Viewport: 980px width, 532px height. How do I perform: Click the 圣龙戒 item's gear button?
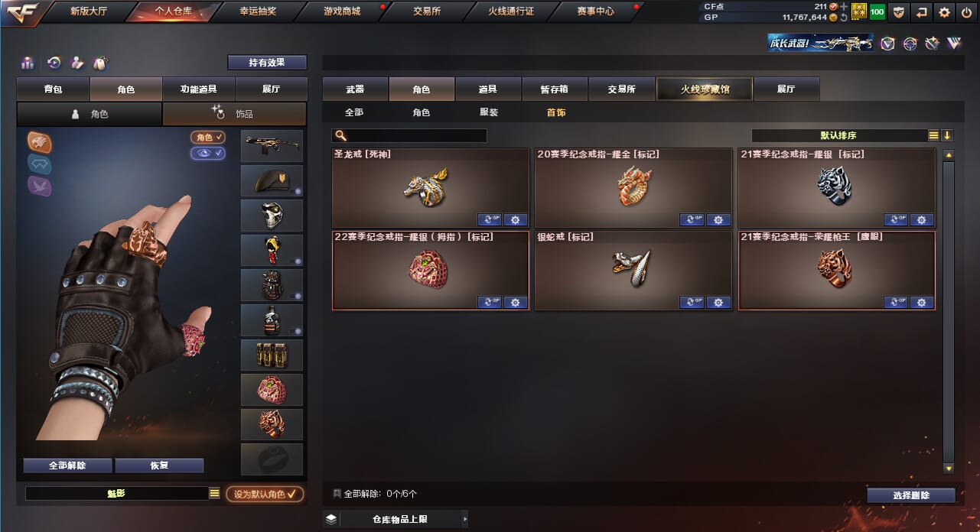click(515, 220)
